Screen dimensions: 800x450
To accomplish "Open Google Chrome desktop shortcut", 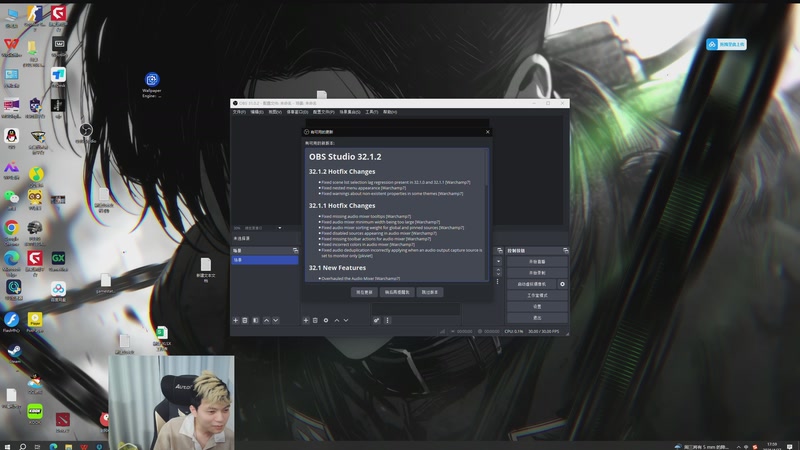I will pos(12,232).
